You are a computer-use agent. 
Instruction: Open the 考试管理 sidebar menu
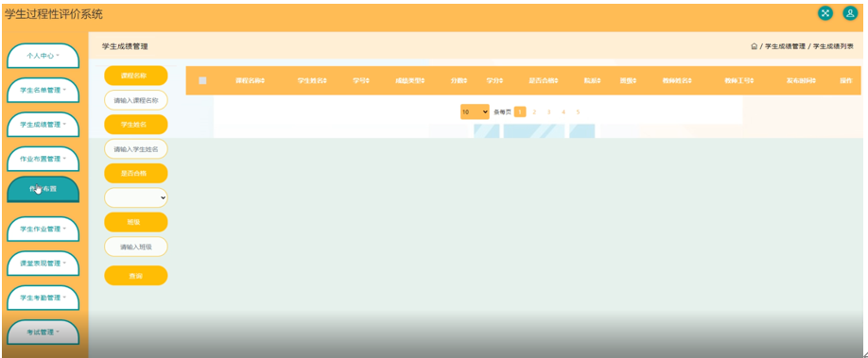coord(43,332)
